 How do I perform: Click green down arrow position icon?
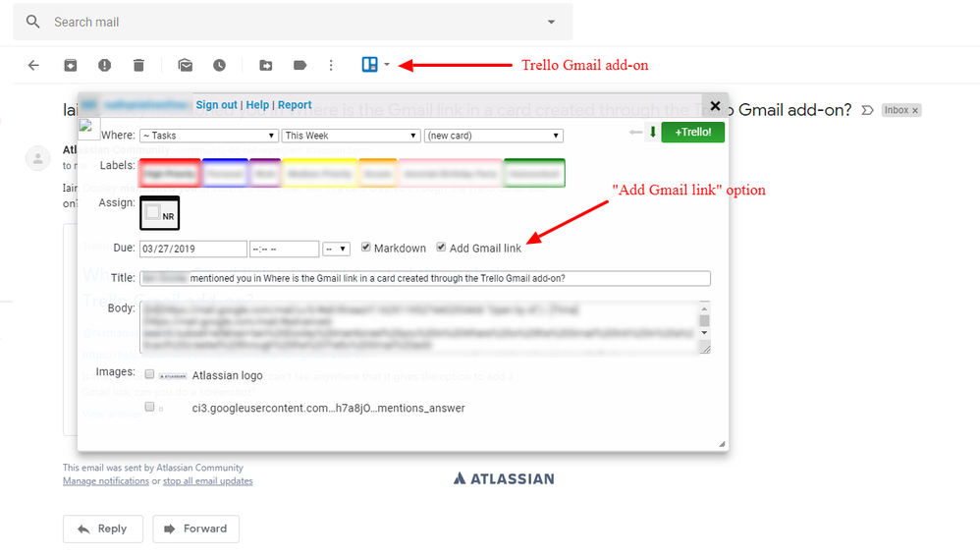pyautogui.click(x=652, y=132)
